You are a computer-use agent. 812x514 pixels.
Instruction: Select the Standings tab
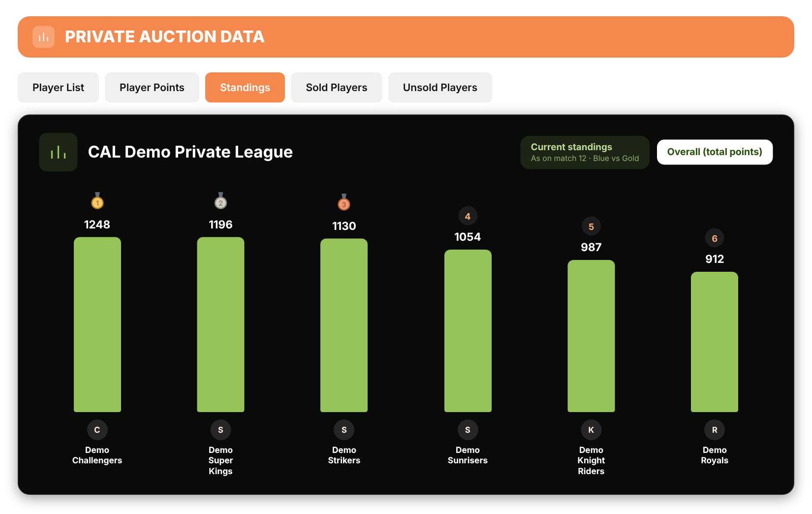[x=245, y=88]
